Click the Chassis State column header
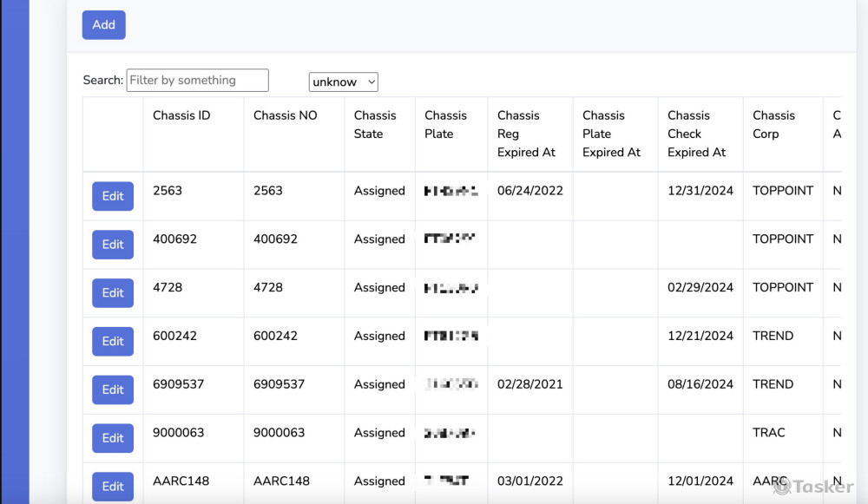The height and width of the screenshot is (504, 868). coord(375,125)
